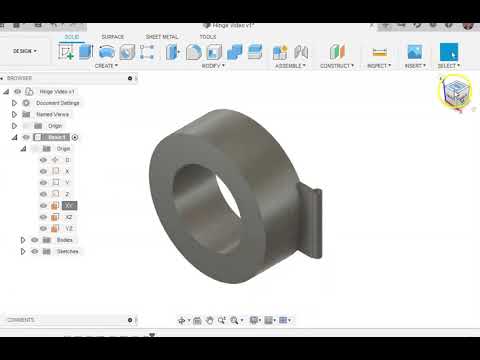Select the Joint tool

[301, 52]
